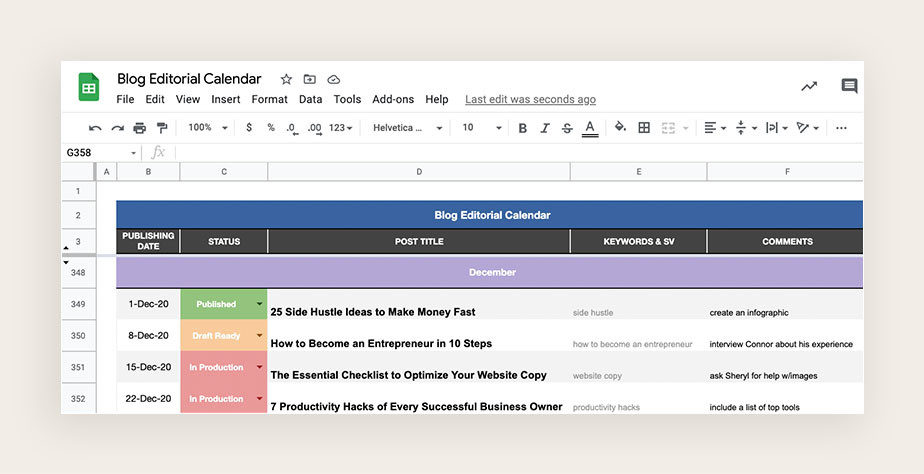Select the 'create an infographic' comment cell
The image size is (924, 474).
785,304
